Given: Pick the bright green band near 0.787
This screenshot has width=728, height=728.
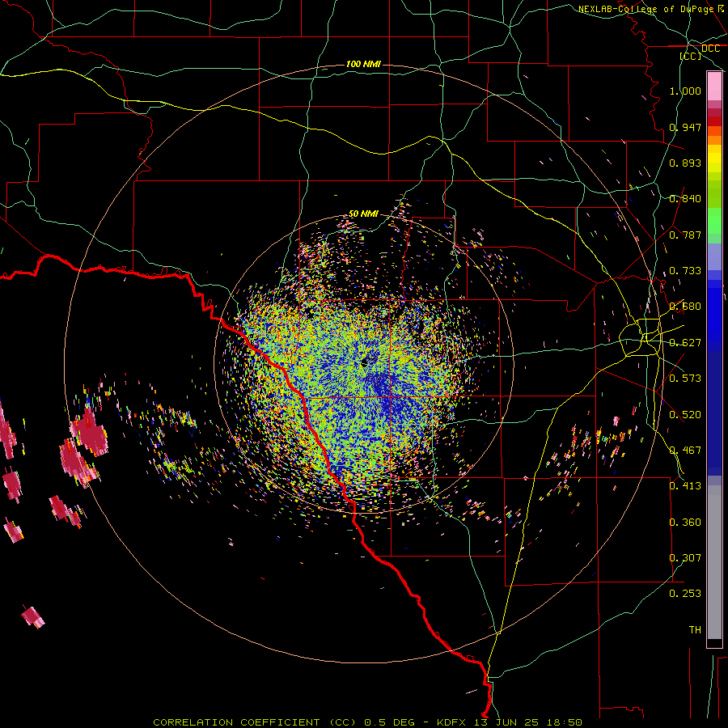Looking at the screenshot, I should (x=714, y=221).
